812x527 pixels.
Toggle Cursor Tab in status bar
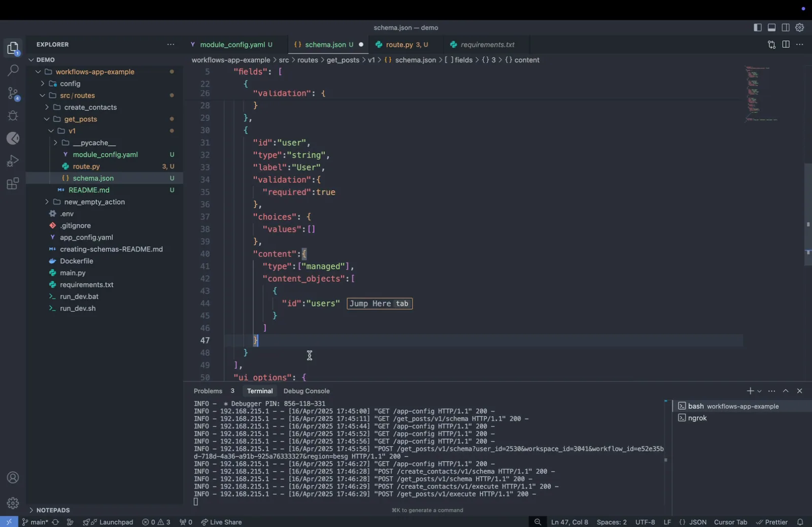(x=730, y=522)
